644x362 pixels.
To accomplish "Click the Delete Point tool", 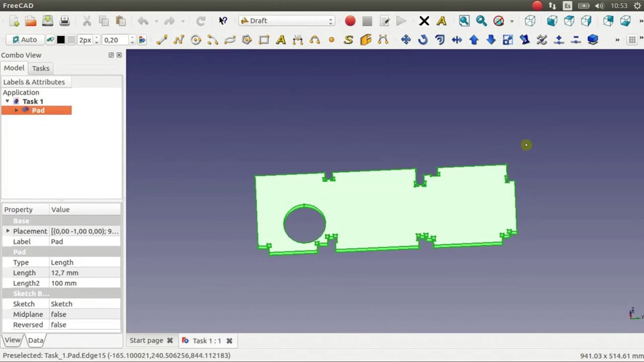I will click(x=576, y=40).
